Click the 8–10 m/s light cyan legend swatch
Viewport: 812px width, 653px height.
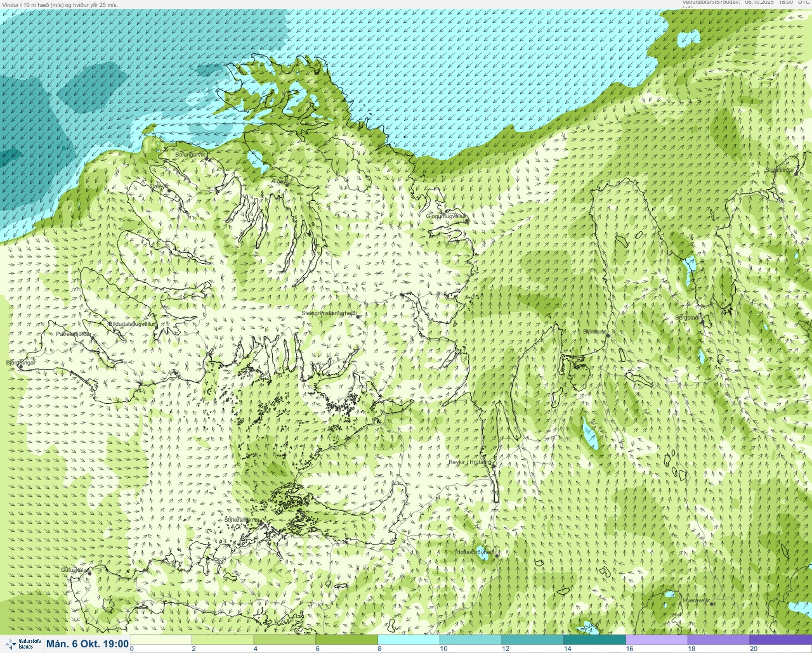pos(409,640)
